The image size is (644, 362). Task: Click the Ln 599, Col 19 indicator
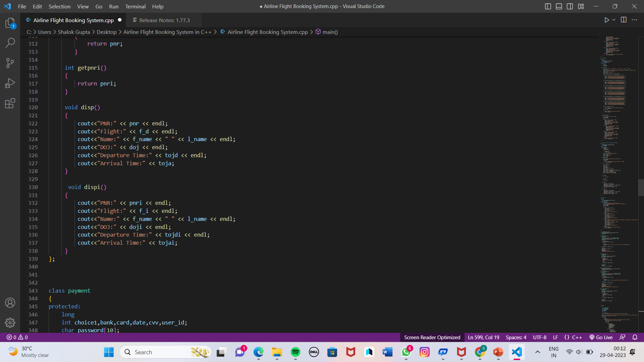(x=483, y=337)
